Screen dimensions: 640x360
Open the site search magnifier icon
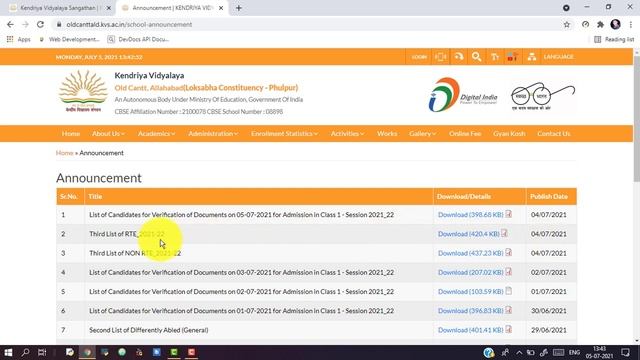pos(476,57)
